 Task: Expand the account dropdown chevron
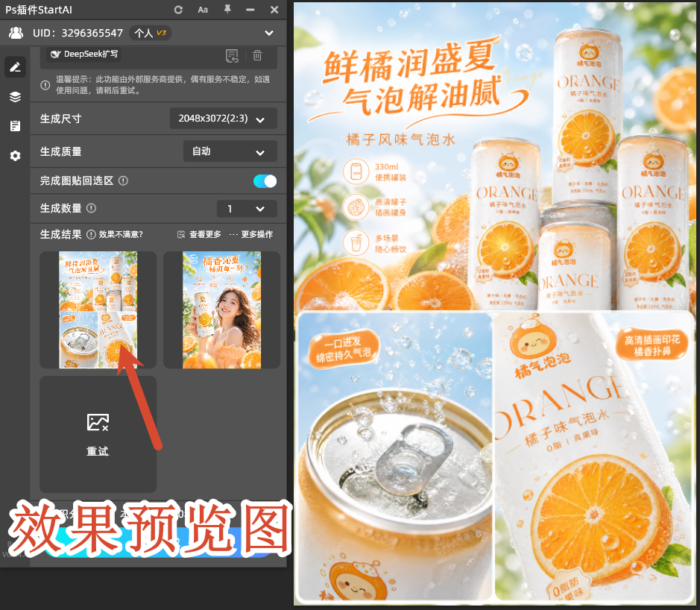pos(269,33)
